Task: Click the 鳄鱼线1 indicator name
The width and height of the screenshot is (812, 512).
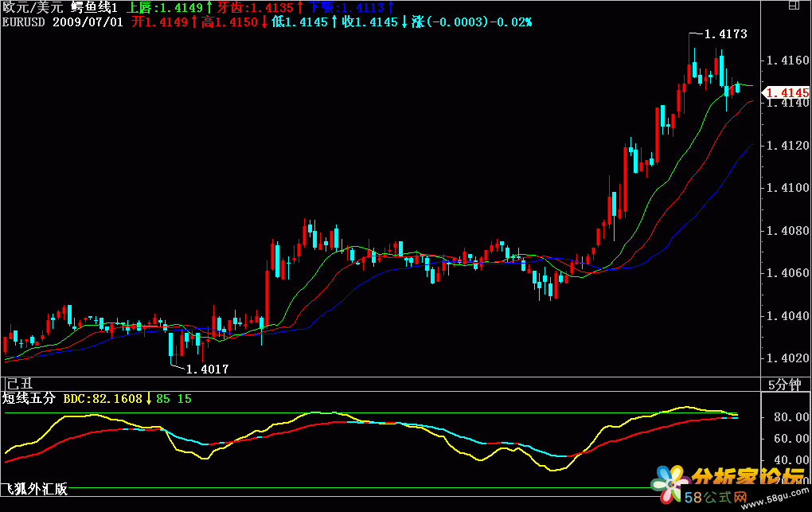Action: coord(94,7)
